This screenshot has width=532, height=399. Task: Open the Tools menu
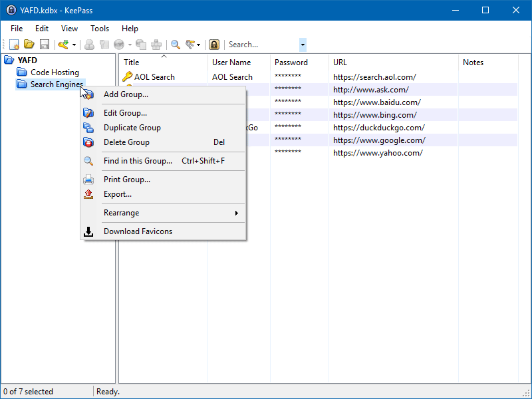click(x=100, y=29)
